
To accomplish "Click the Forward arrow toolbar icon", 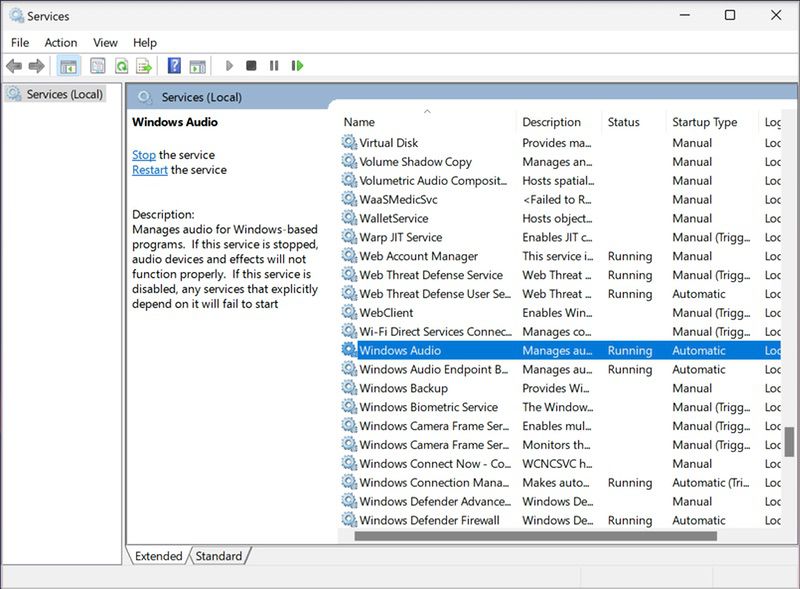I will click(36, 66).
